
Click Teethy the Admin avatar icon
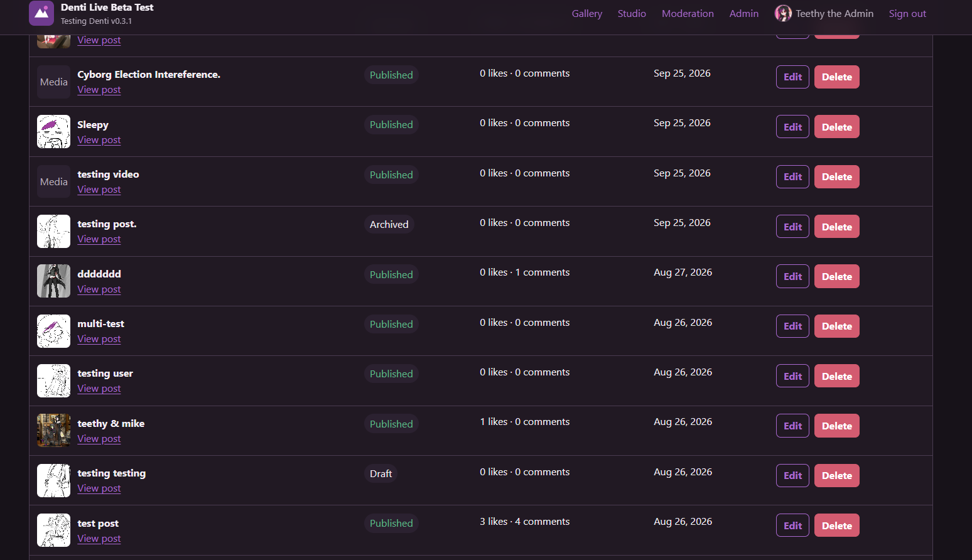[x=783, y=13]
